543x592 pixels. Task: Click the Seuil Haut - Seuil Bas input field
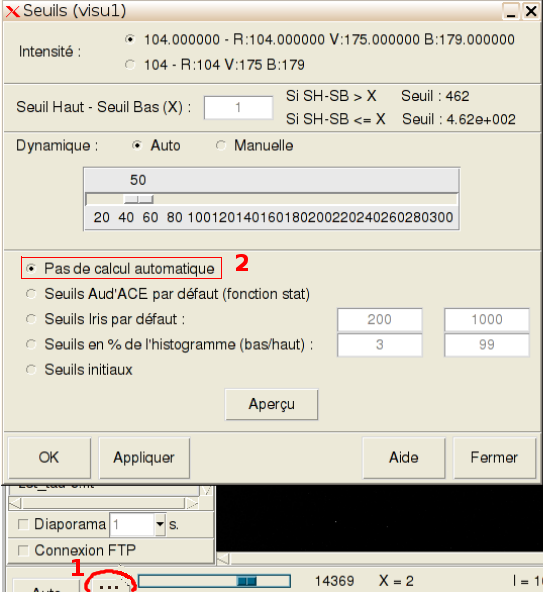click(238, 108)
